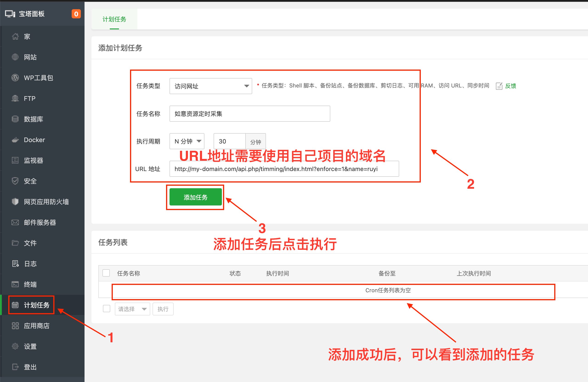Click the green 添加任务 button
This screenshot has height=382, width=588.
[x=195, y=197]
